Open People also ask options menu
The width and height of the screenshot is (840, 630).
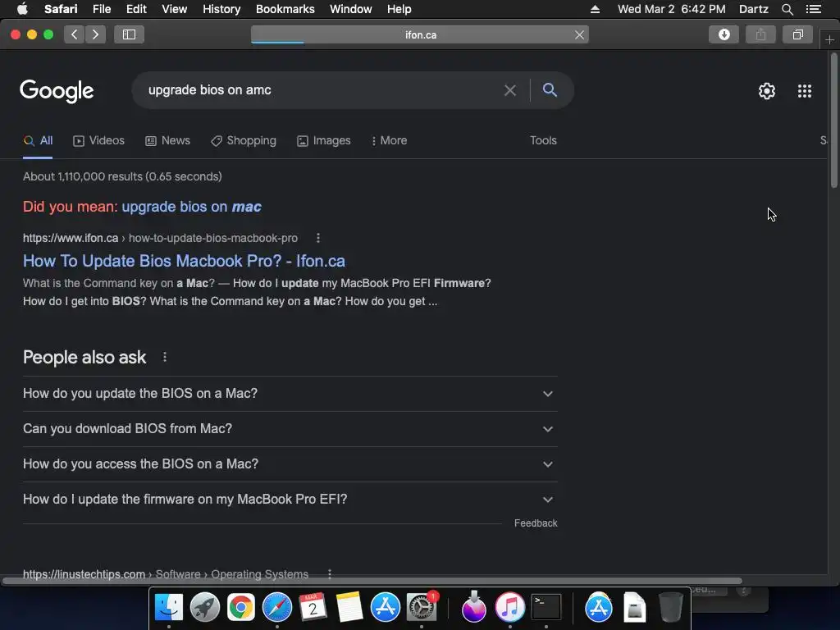click(x=165, y=358)
